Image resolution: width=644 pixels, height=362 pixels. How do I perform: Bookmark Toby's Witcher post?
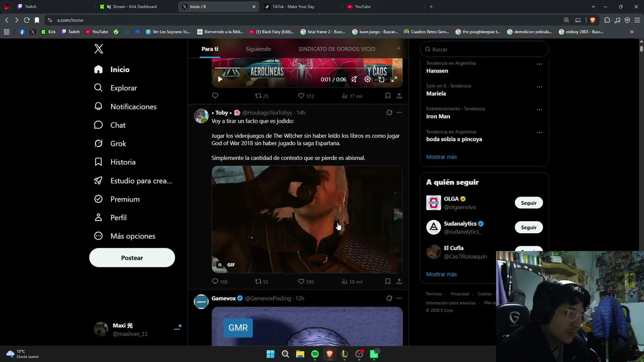coord(387,282)
